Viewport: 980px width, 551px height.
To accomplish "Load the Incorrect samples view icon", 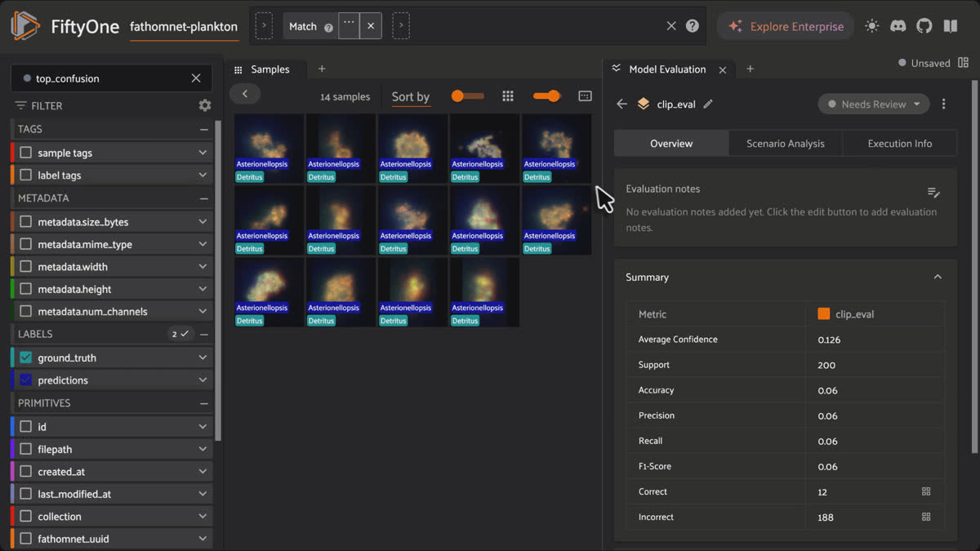I will tap(926, 517).
